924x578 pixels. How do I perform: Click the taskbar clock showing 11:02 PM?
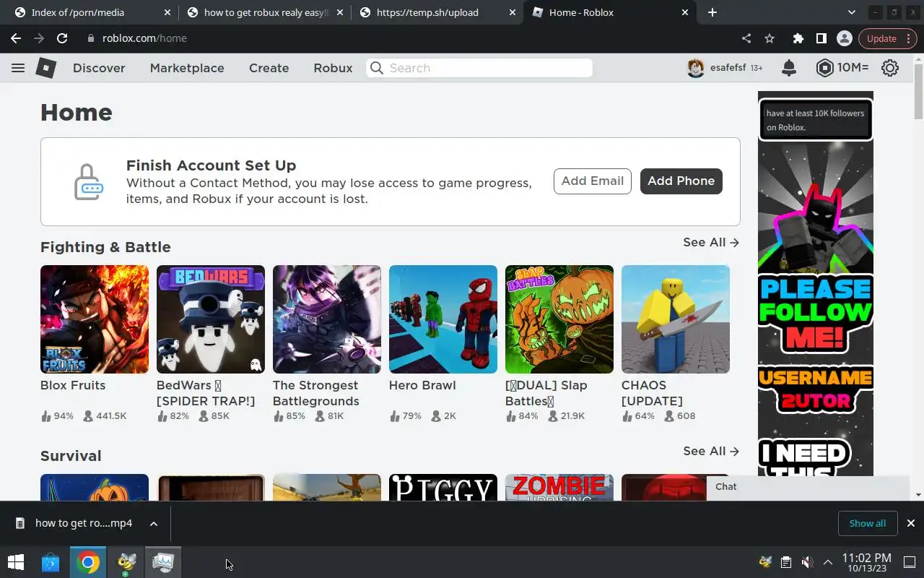click(866, 562)
